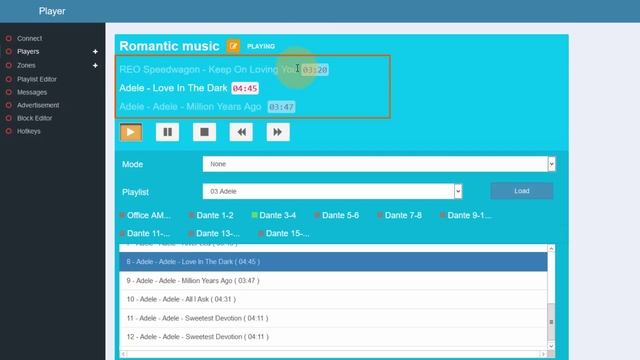
Task: Click the circle icon beside Messages
Action: coord(9,92)
